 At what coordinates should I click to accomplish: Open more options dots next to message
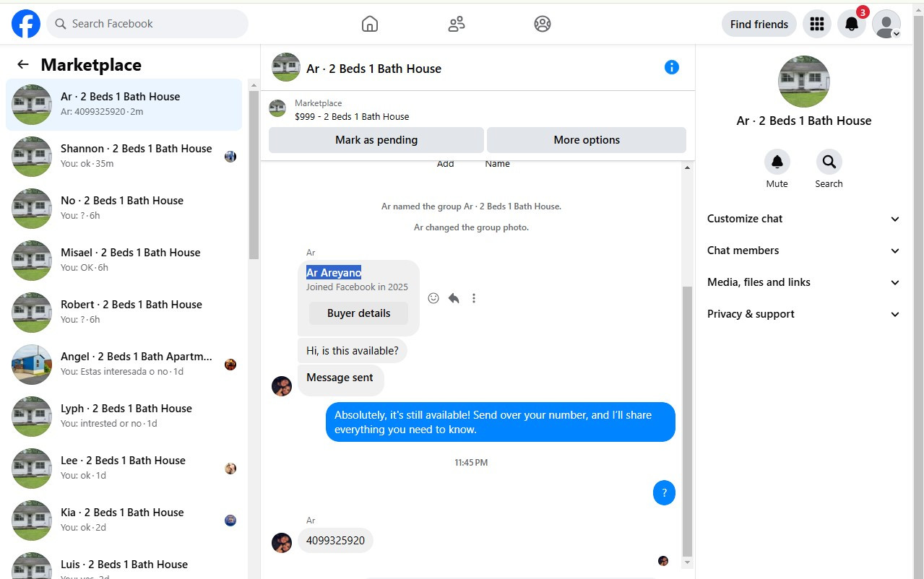(x=474, y=298)
